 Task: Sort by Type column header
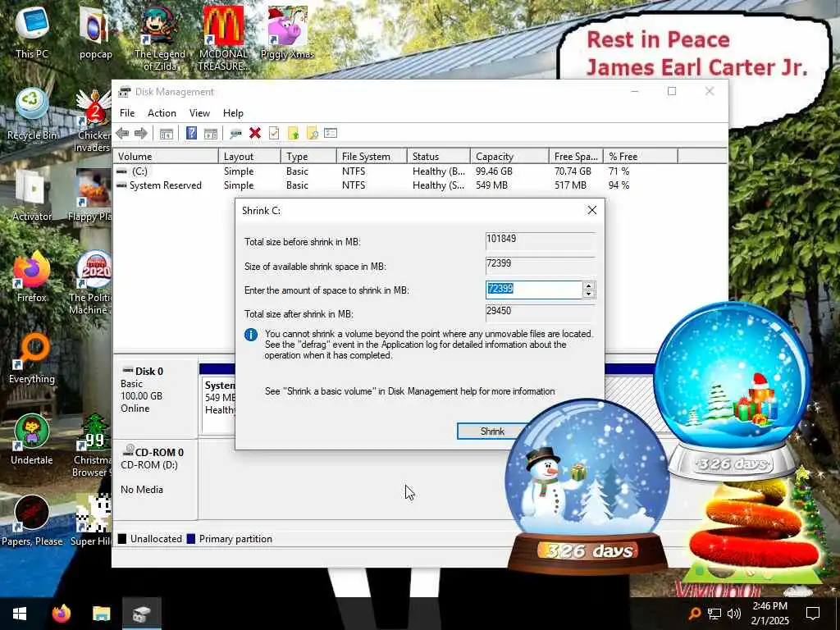(308, 157)
